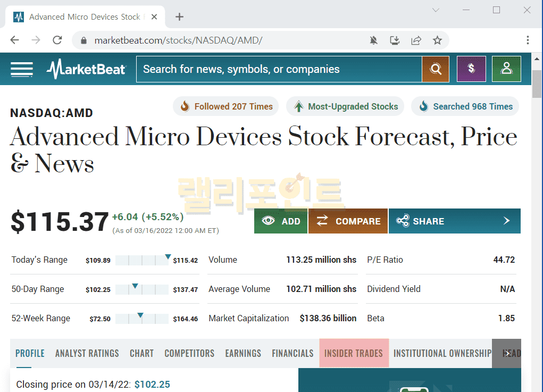Open Chrome three-dot menu

[x=528, y=40]
